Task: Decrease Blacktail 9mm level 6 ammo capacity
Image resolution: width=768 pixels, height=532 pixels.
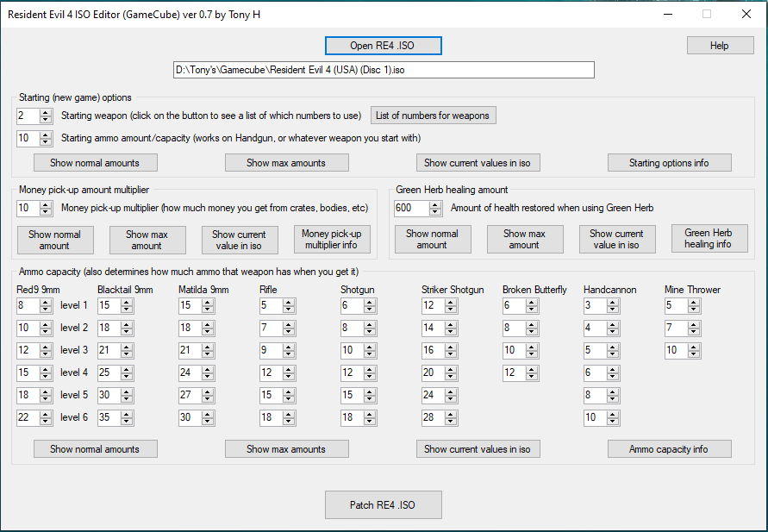Action: (x=127, y=421)
